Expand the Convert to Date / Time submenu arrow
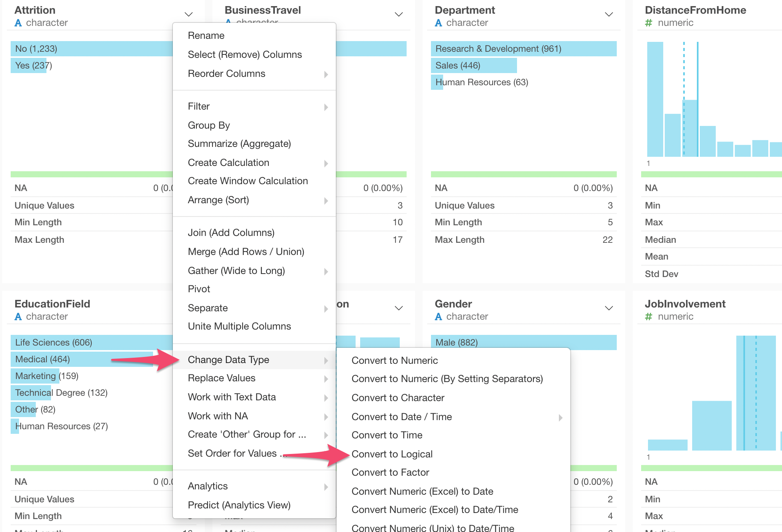 click(x=560, y=417)
